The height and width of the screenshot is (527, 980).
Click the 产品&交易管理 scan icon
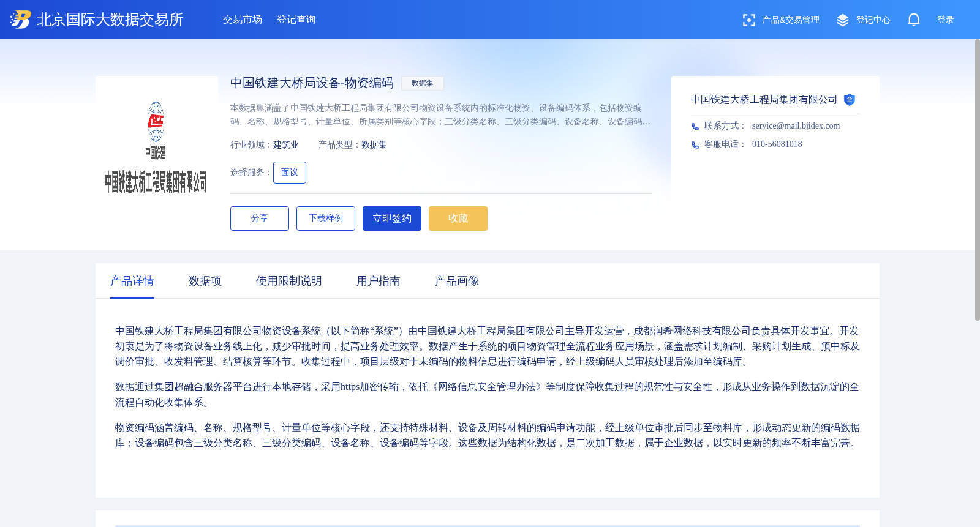click(748, 20)
